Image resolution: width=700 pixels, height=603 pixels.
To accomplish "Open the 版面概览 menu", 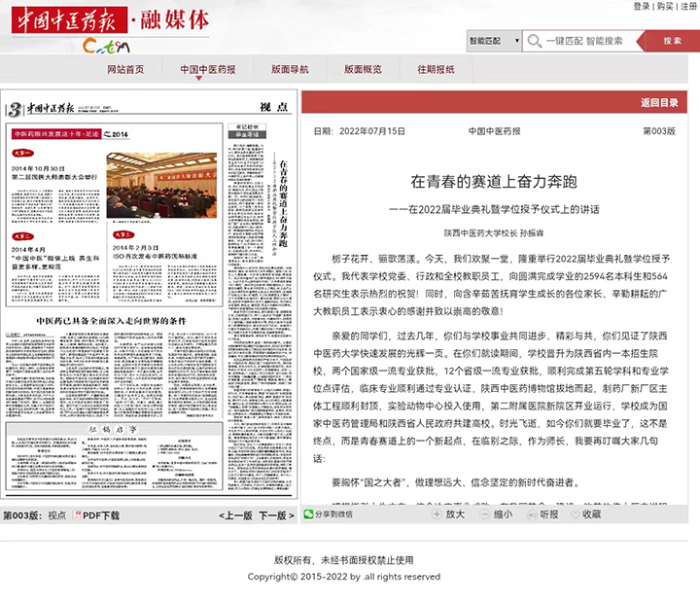I will click(363, 70).
